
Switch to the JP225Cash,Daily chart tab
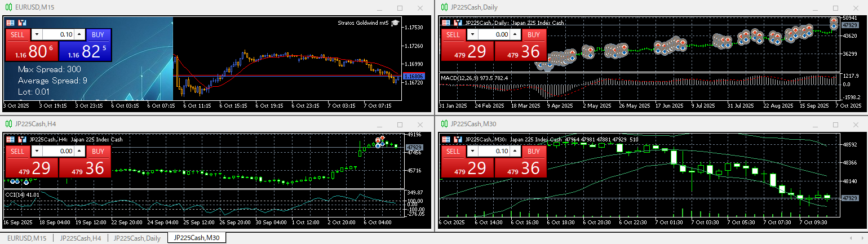[137, 238]
